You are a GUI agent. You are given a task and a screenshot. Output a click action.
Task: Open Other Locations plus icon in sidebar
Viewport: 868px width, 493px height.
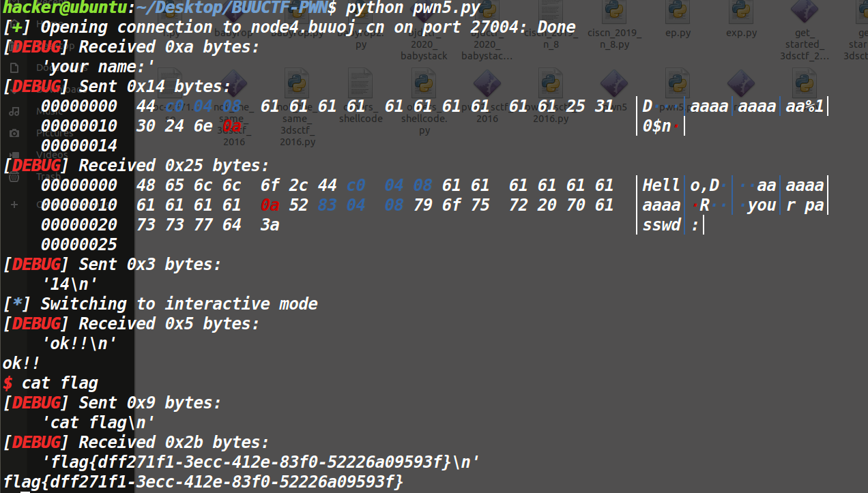click(x=14, y=205)
